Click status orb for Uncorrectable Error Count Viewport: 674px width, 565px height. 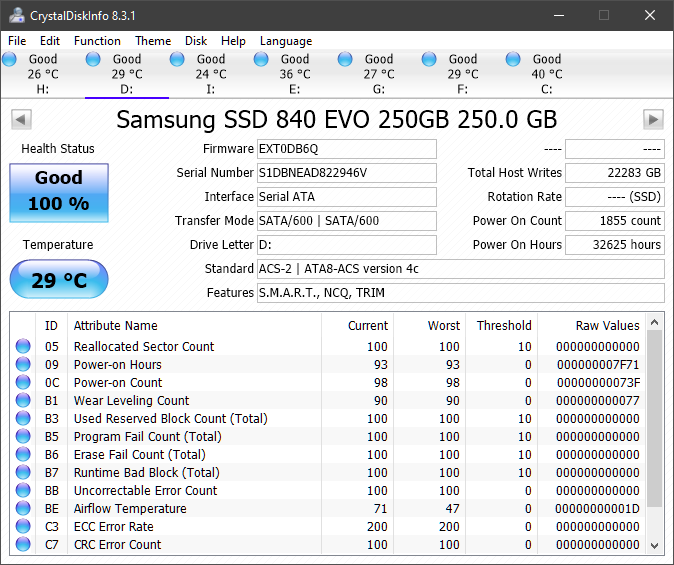tap(23, 491)
